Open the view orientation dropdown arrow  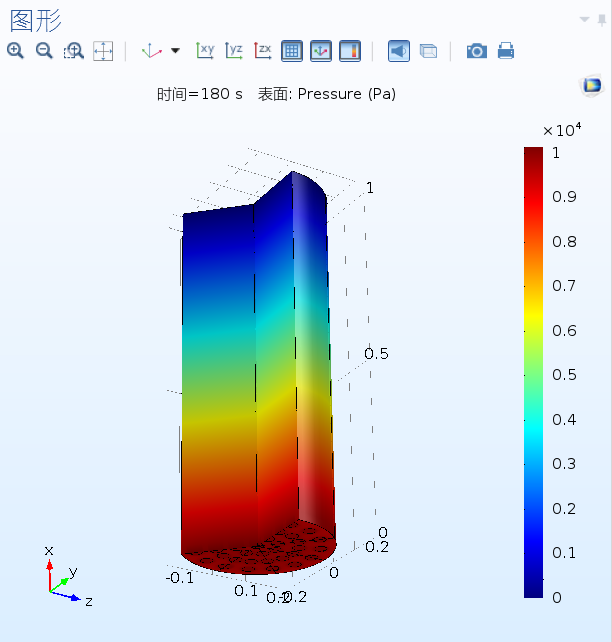pos(175,51)
